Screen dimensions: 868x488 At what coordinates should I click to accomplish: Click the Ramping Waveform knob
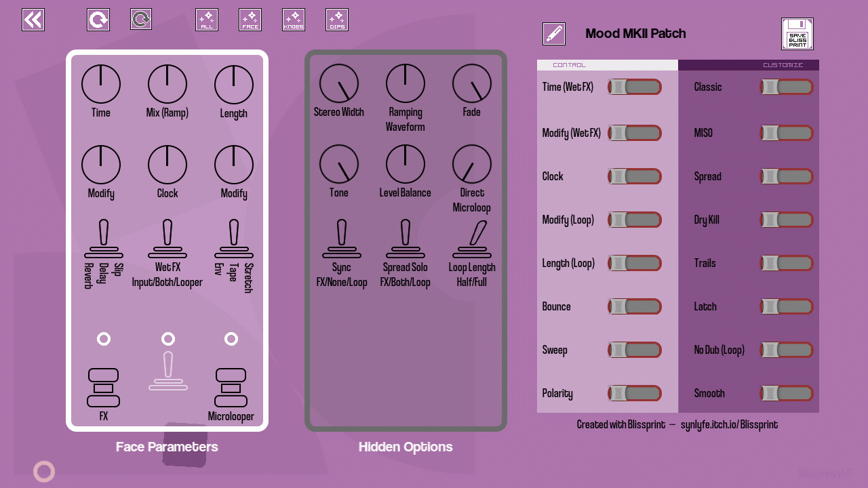click(406, 84)
